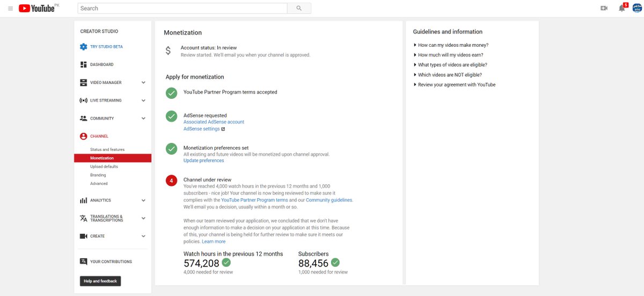Image resolution: width=644 pixels, height=296 pixels.
Task: Click 'Account status: In review' text
Action: [209, 48]
